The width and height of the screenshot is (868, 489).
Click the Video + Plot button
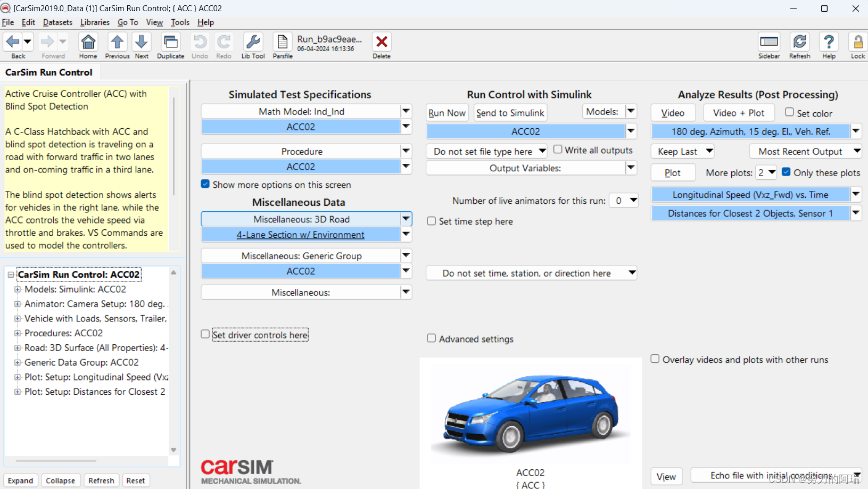pyautogui.click(x=739, y=113)
